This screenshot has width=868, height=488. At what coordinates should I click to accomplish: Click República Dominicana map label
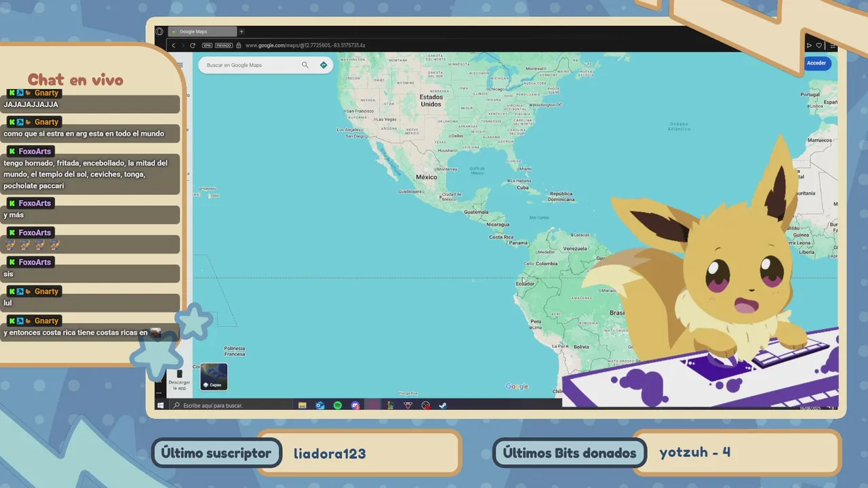pos(561,197)
